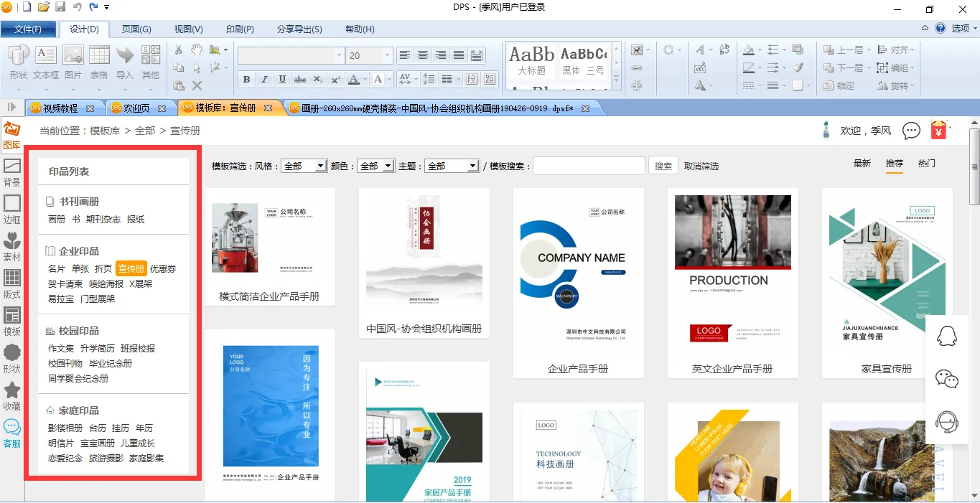Toggle underline text formatting
Image resolution: width=980 pixels, height=503 pixels.
pos(282,79)
